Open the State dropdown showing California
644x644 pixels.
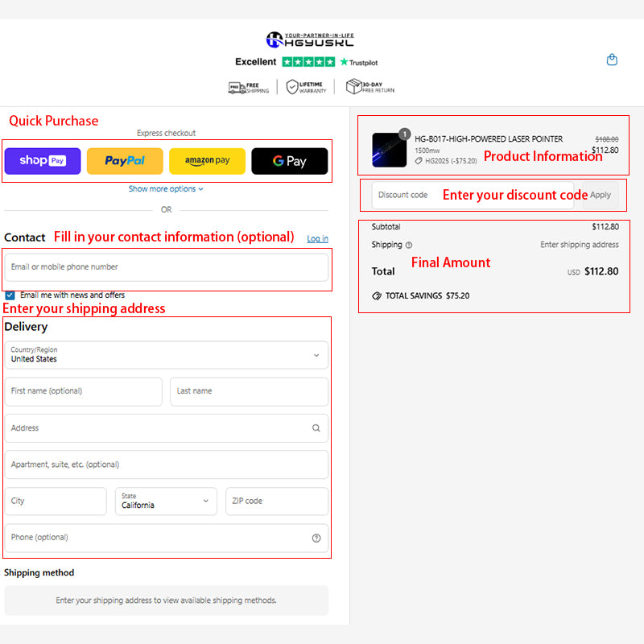(x=166, y=501)
